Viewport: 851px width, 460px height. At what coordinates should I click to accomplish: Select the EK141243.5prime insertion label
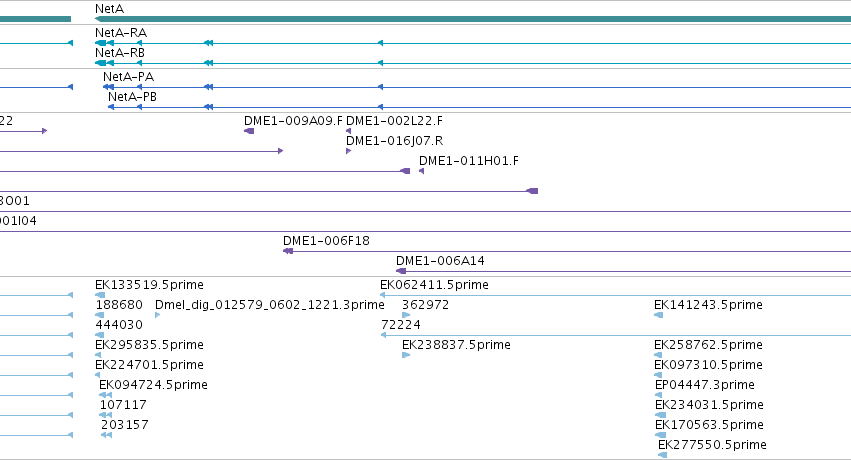pos(708,305)
